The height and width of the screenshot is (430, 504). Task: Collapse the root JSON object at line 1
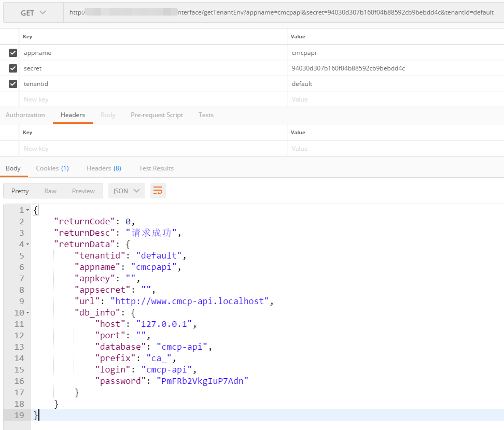(27, 210)
